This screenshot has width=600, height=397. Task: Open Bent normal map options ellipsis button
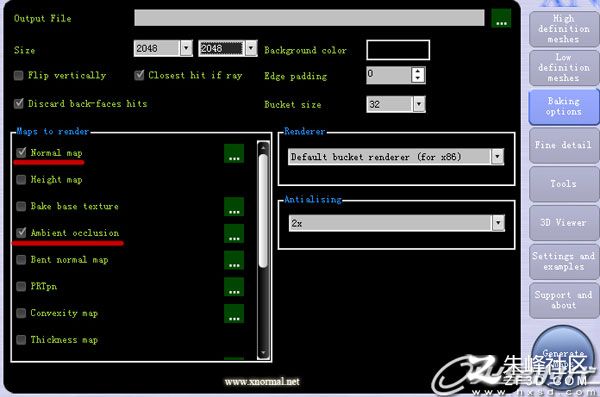pos(234,260)
